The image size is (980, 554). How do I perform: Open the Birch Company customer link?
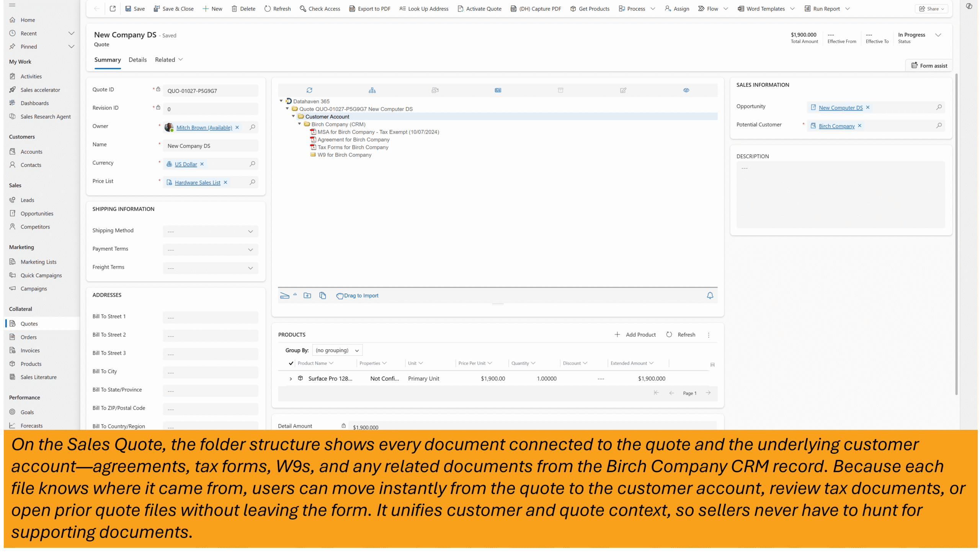click(x=836, y=126)
